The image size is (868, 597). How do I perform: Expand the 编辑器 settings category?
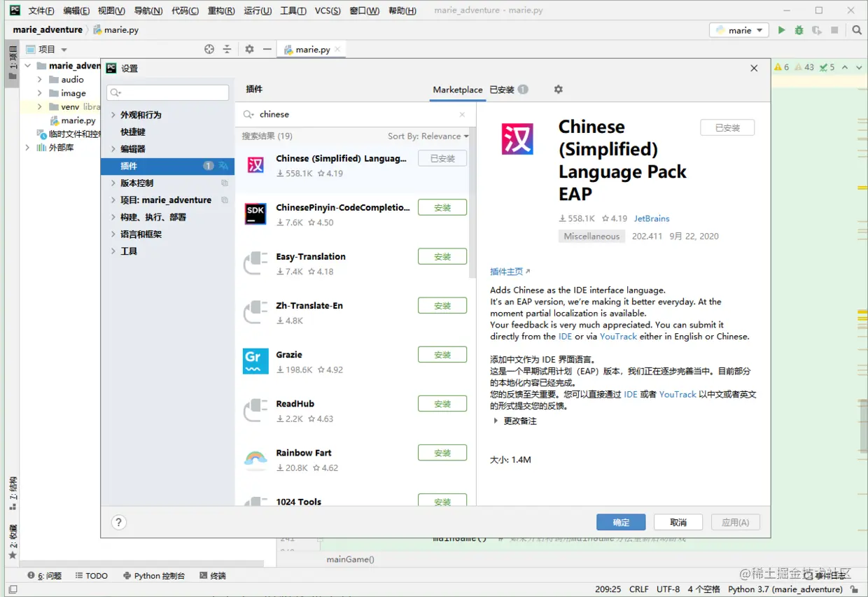point(113,149)
